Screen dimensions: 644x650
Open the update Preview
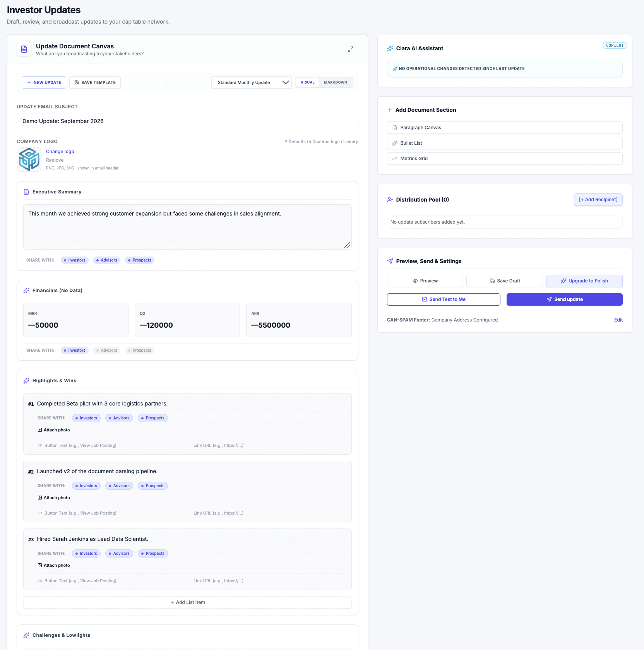click(425, 281)
